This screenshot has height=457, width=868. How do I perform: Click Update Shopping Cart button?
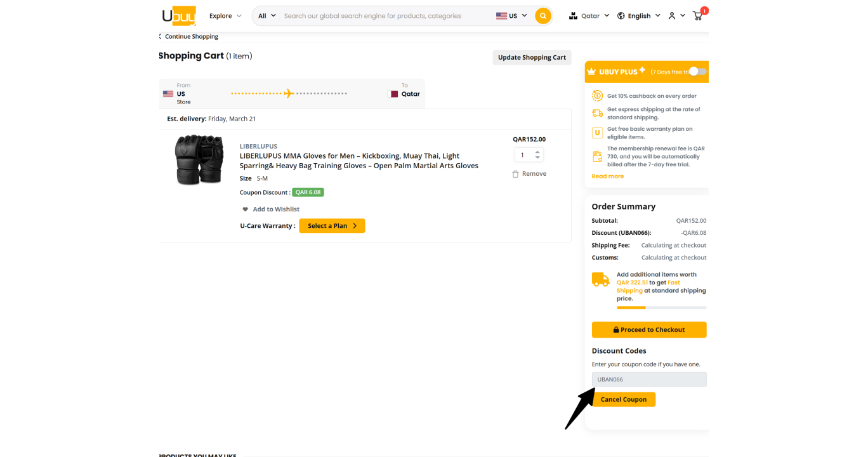(532, 57)
